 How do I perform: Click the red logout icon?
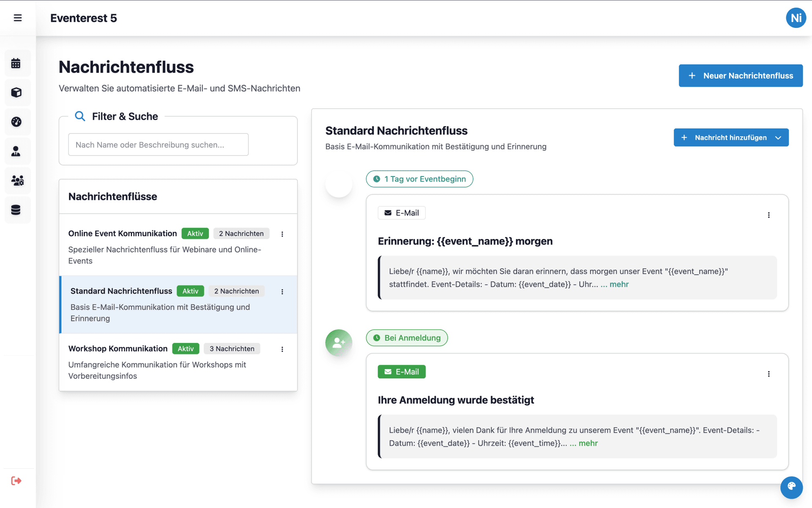16,480
